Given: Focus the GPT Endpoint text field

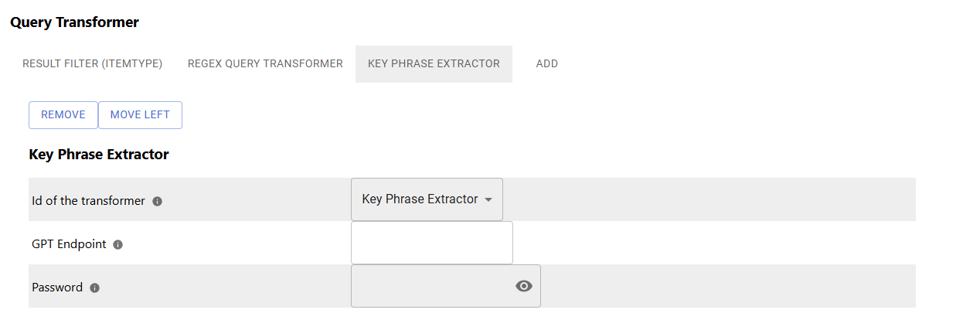Looking at the screenshot, I should 432,243.
